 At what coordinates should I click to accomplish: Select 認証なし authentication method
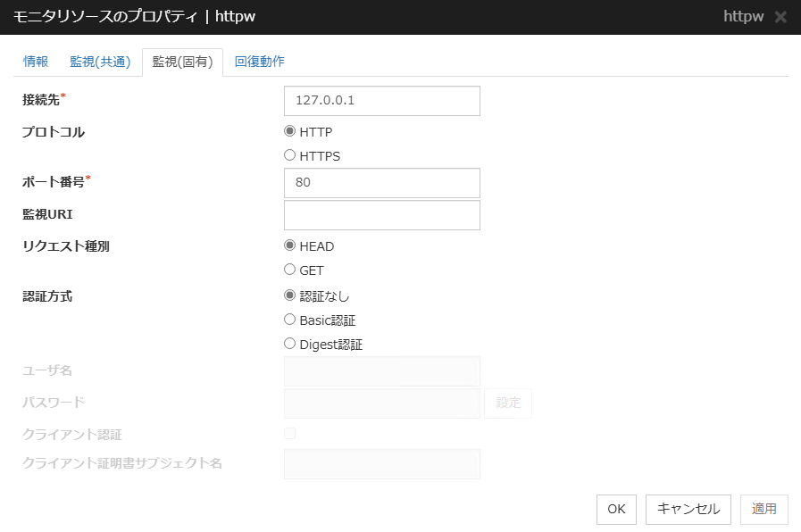pos(289,295)
